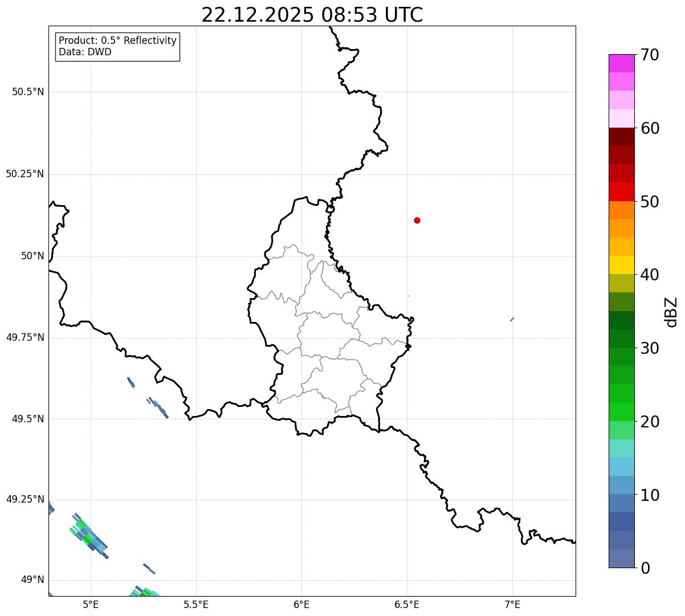The height and width of the screenshot is (616, 685).
Task: Click the 0 value on the colorbar
Action: tap(645, 568)
